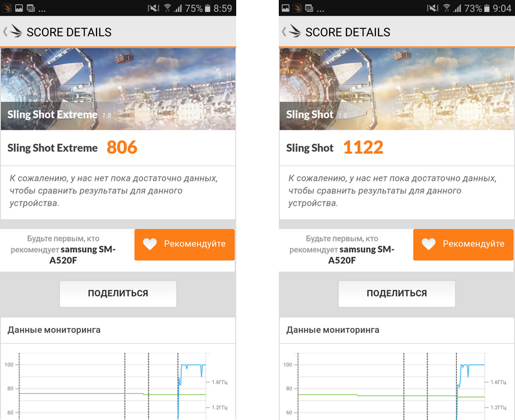Click ПОДЕЛИТЬСЯ button under Sling Shot result
This screenshot has height=420, width=515.
coord(397,294)
